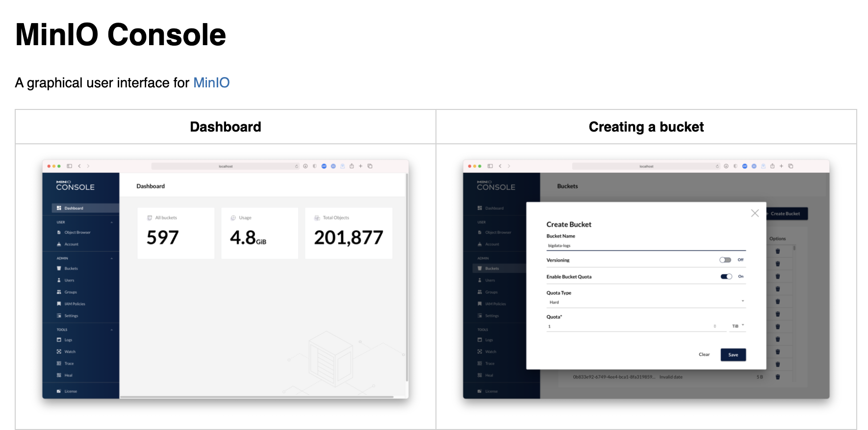This screenshot has width=868, height=430.
Task: Click IAM Policies bookmark icon in Dashboard screenshot
Action: point(59,304)
